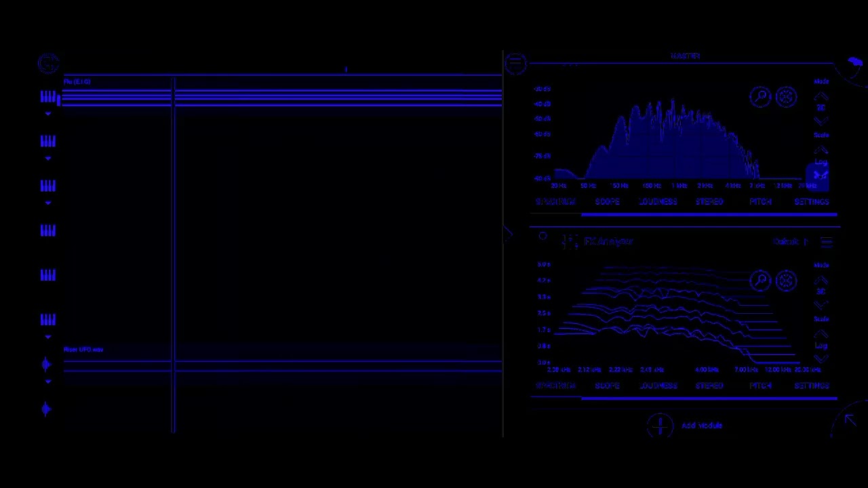Select the third piano track icon
This screenshot has width=868, height=488.
pos(47,186)
